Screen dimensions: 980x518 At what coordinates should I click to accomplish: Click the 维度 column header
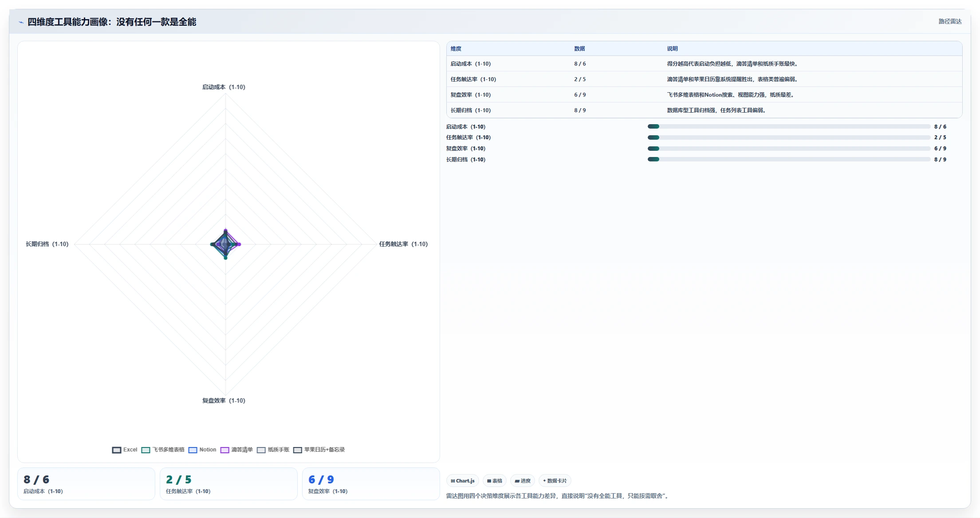(x=456, y=49)
